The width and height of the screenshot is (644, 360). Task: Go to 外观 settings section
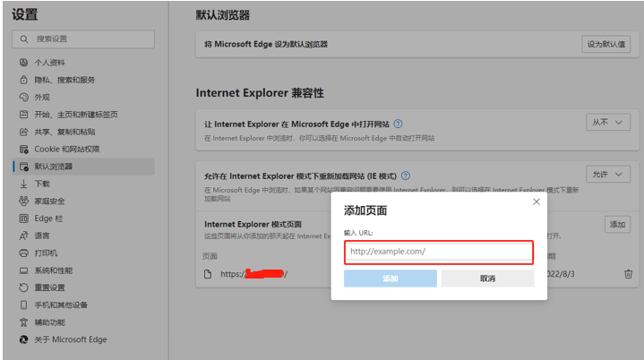click(x=84, y=98)
